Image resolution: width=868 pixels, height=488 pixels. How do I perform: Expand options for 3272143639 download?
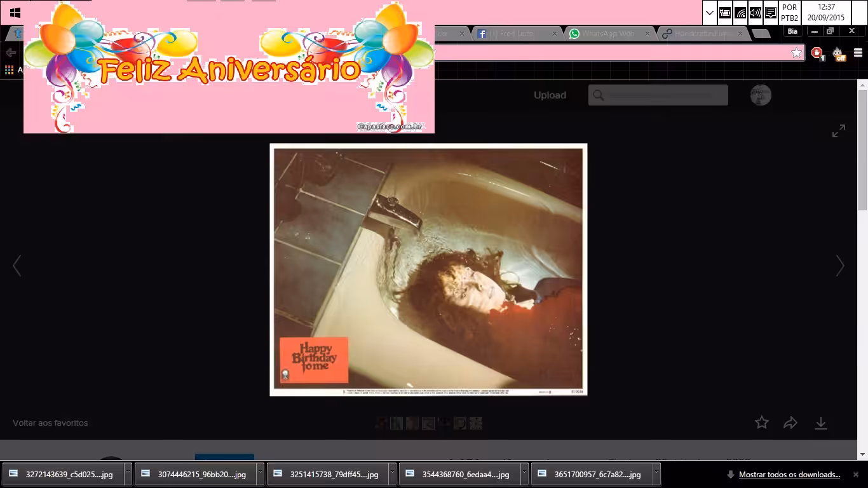tap(128, 475)
